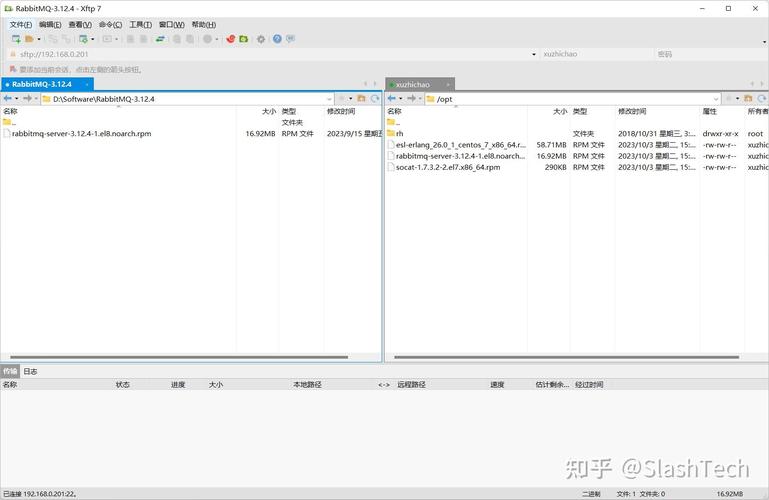This screenshot has height=500, width=769.
Task: Go back in the local pane
Action: 7,99
